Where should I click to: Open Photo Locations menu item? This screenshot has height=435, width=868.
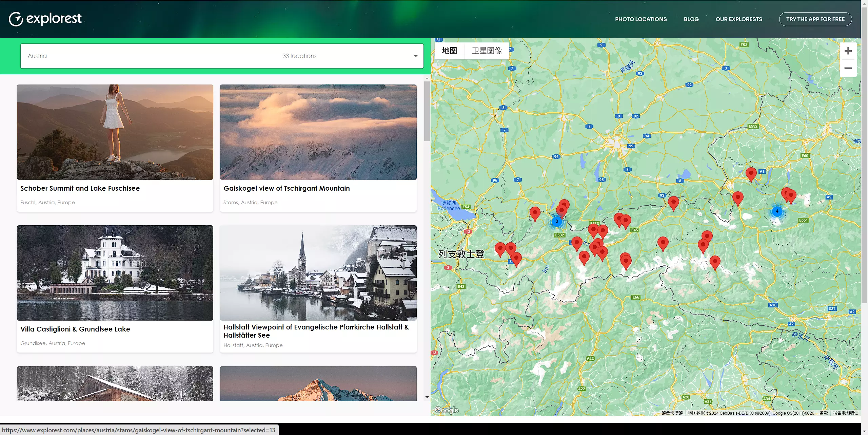(x=640, y=19)
